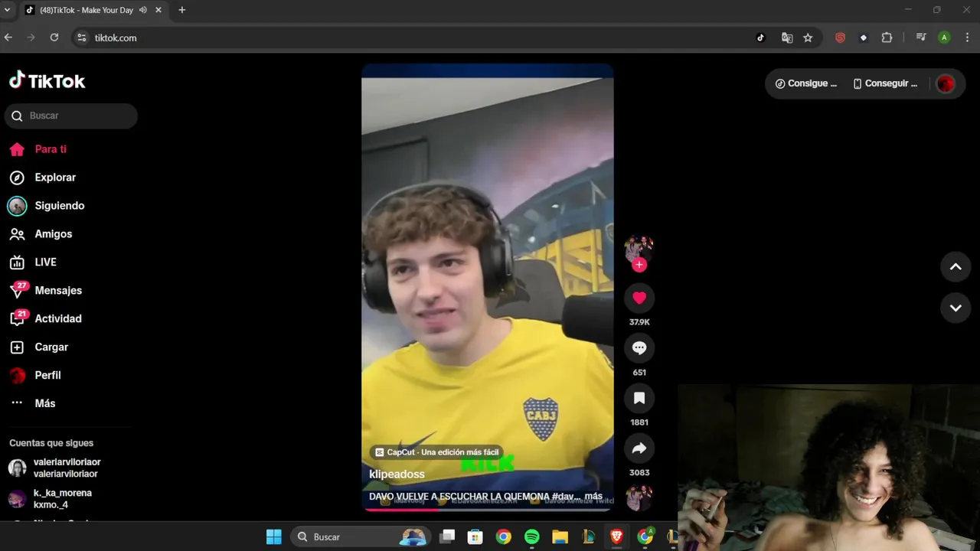Go back in browser history

8,37
